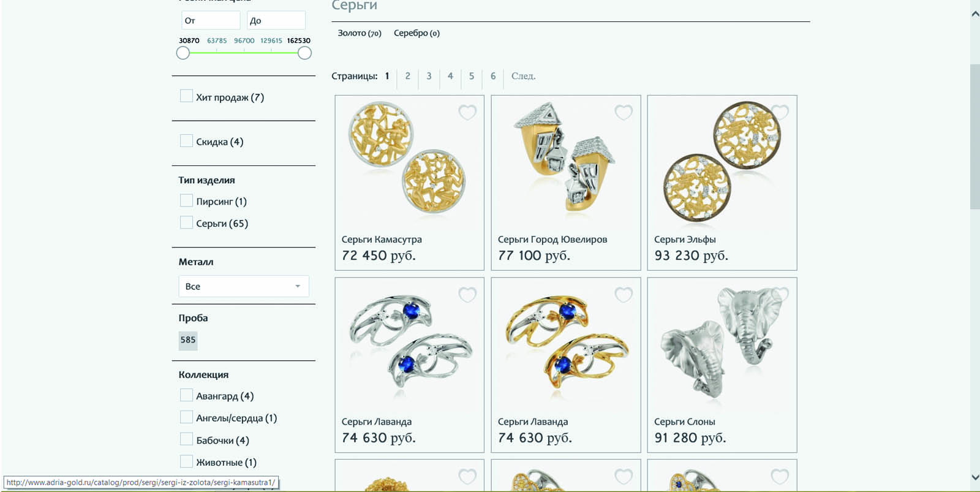Click the heart icon on Серьги Город Ювелиров
Viewport: 980px width, 492px height.
624,112
